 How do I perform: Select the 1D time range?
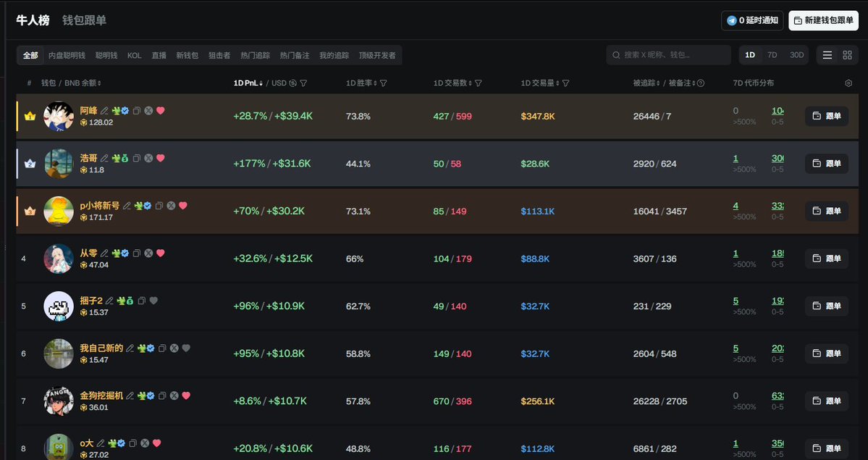click(x=749, y=55)
